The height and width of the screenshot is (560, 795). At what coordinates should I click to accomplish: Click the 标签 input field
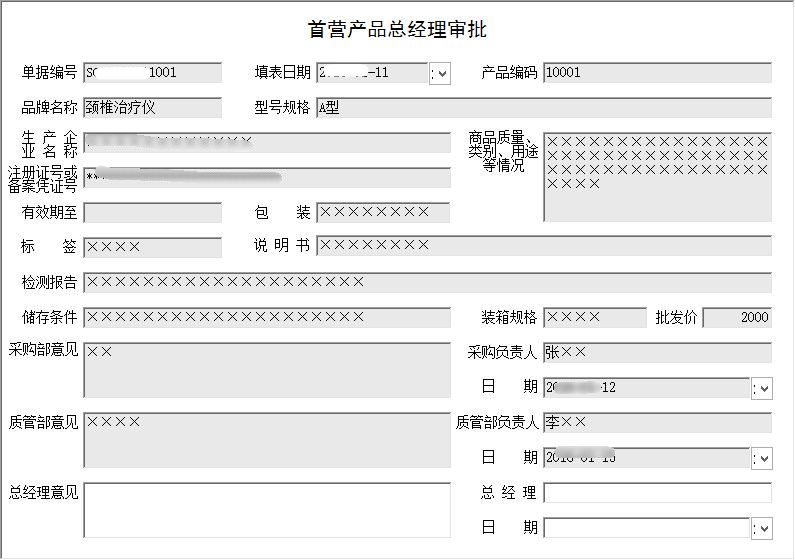click(x=153, y=247)
